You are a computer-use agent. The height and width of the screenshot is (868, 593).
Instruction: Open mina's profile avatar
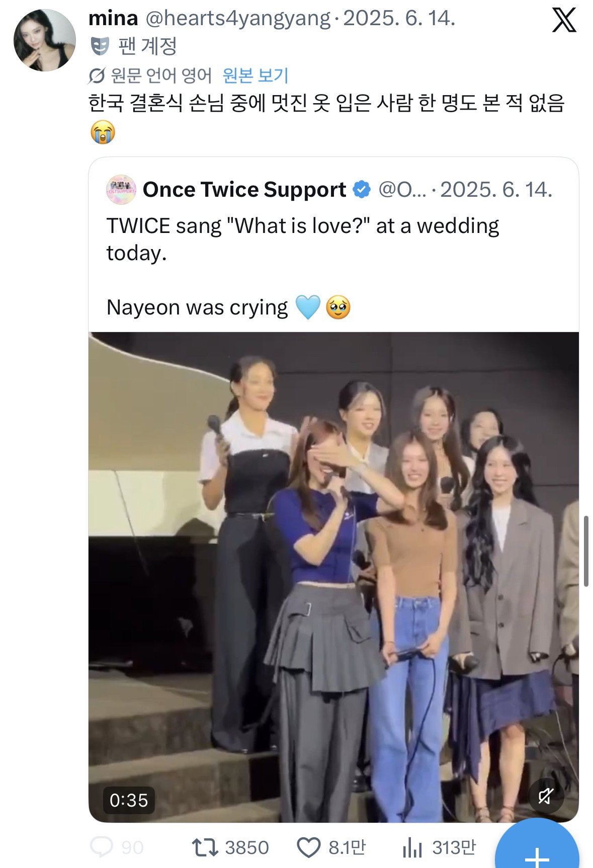pos(44,40)
